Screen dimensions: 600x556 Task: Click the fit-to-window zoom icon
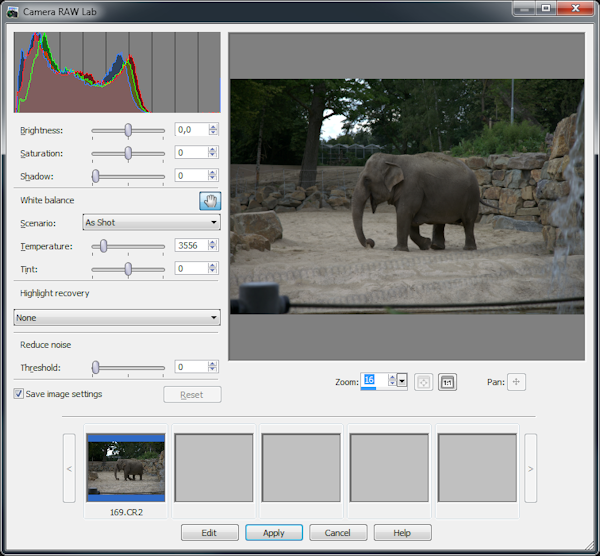click(423, 381)
